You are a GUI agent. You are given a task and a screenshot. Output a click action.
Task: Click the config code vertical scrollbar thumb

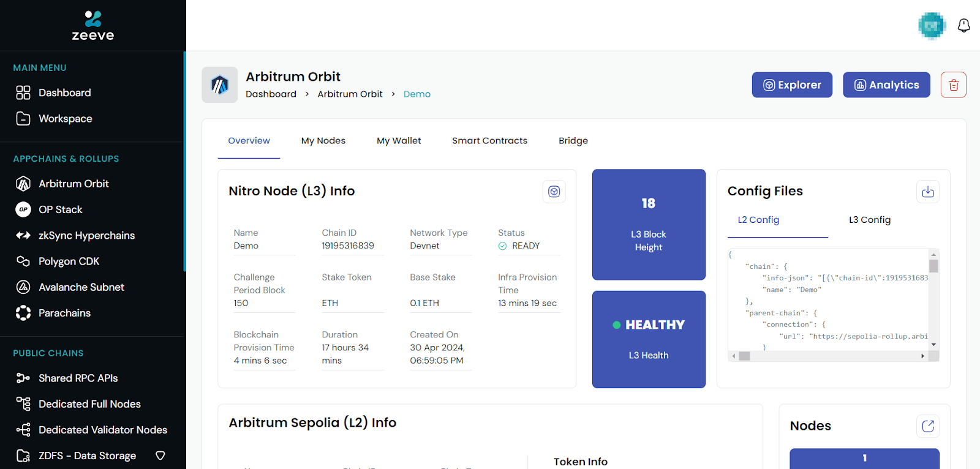933,266
